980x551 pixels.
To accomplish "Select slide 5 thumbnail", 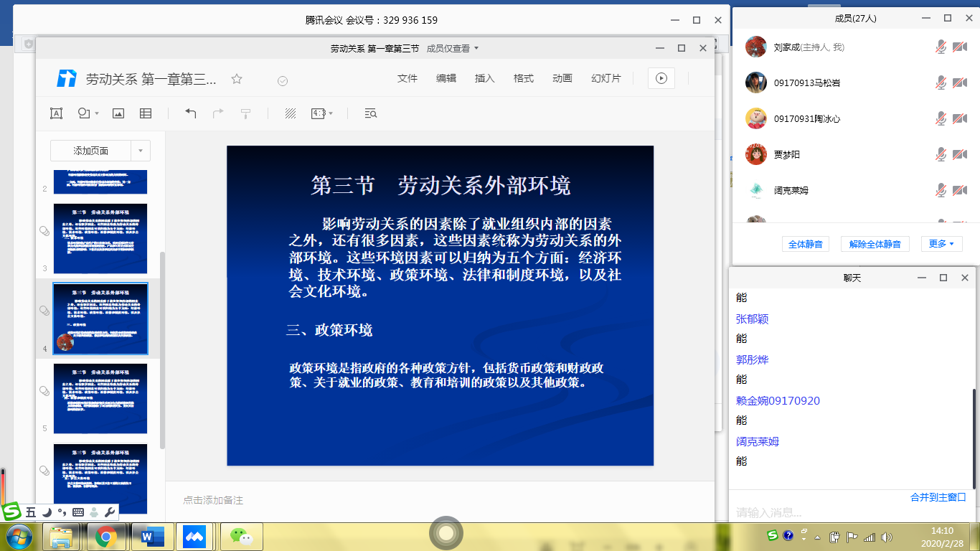I will pyautogui.click(x=100, y=399).
